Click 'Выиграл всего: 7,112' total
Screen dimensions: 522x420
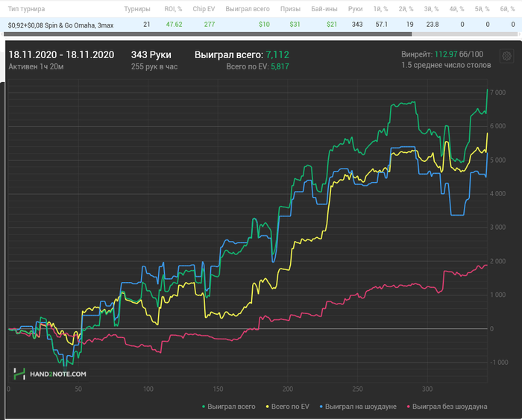point(242,55)
